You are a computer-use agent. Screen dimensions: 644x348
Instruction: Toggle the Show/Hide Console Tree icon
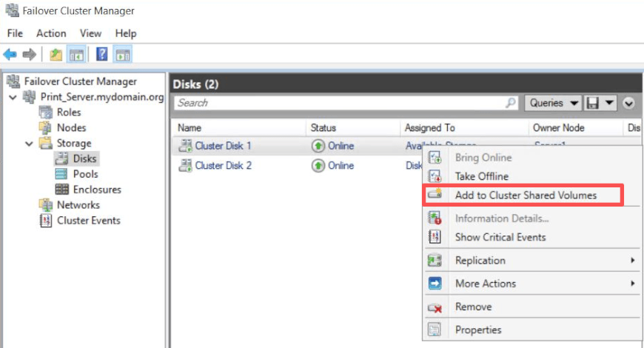(x=76, y=54)
